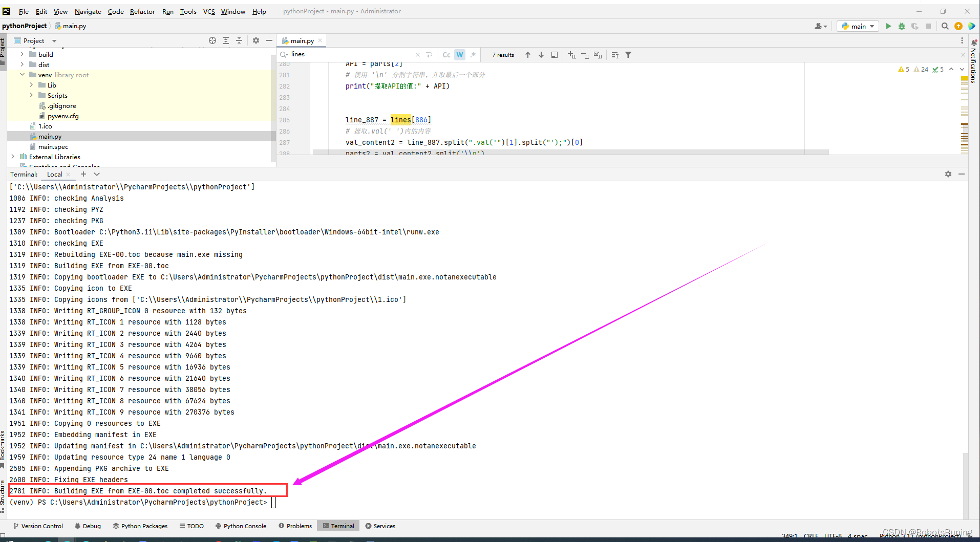Viewport: 980px width, 542px height.
Task: Open search results in Find window icon
Action: [615, 55]
